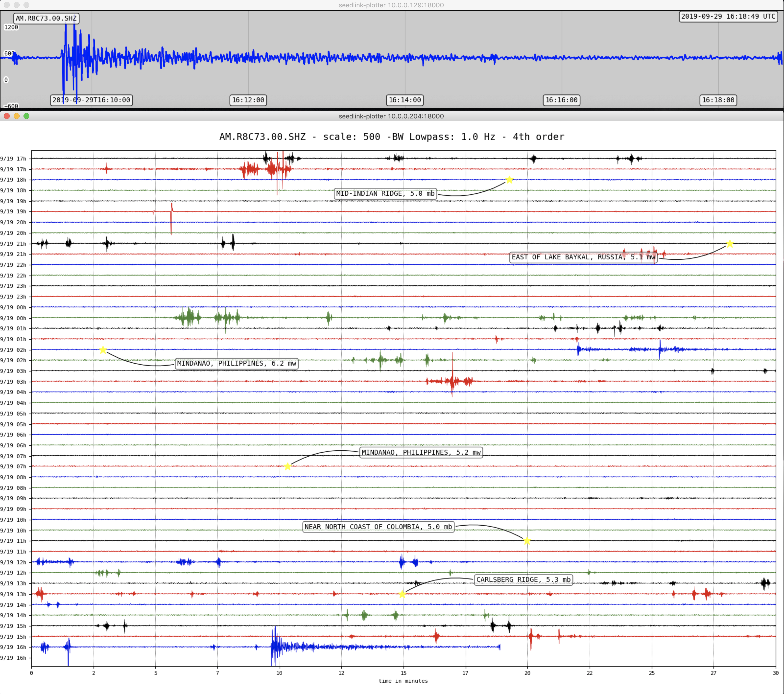Click the MINDANAO, PHILIPPINES, 5.2 mw label
Screen dimensions: 784x694
point(421,452)
